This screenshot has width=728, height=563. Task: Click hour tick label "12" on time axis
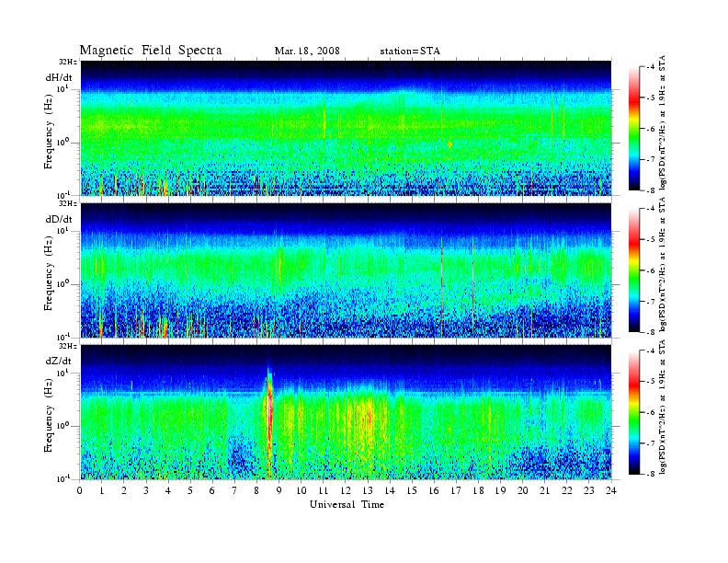[x=346, y=490]
